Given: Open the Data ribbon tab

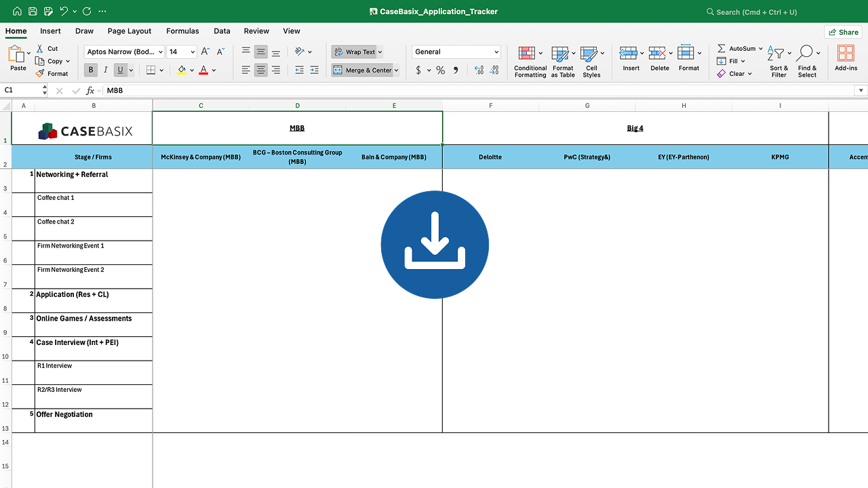Looking at the screenshot, I should pyautogui.click(x=222, y=31).
